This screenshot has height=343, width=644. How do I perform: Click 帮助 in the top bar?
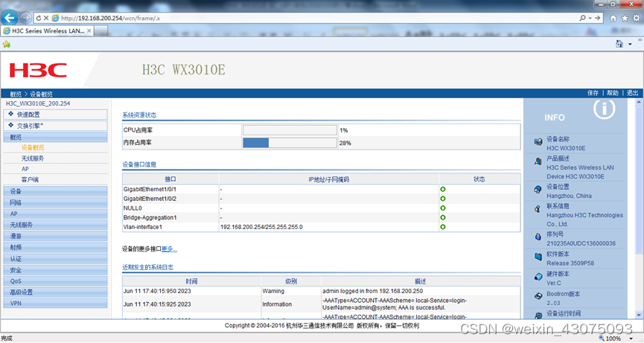tap(613, 93)
